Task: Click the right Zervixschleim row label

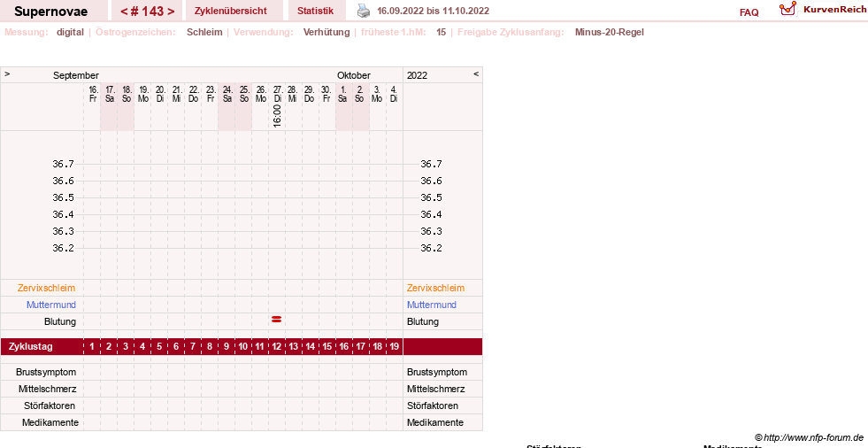Action: point(435,288)
